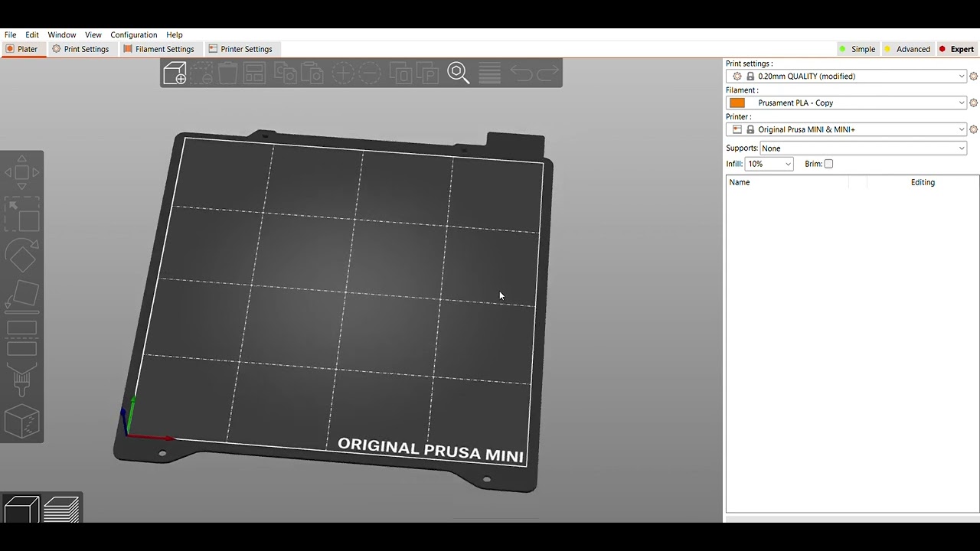Open the Edit menu

point(32,34)
